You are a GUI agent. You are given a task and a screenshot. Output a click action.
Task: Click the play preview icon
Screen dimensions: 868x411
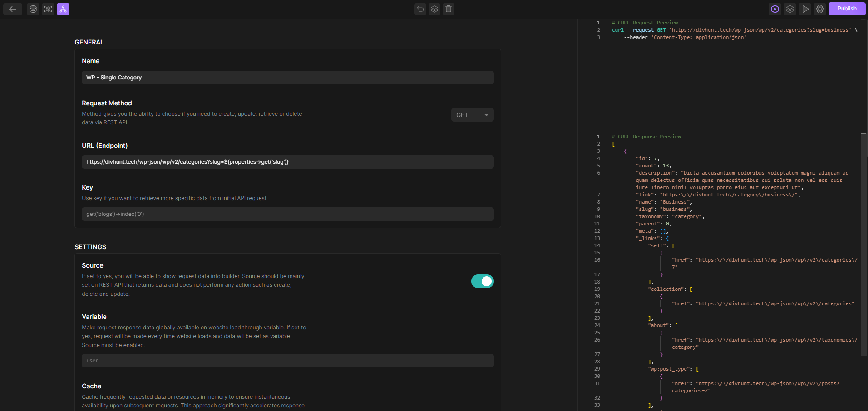coord(805,9)
